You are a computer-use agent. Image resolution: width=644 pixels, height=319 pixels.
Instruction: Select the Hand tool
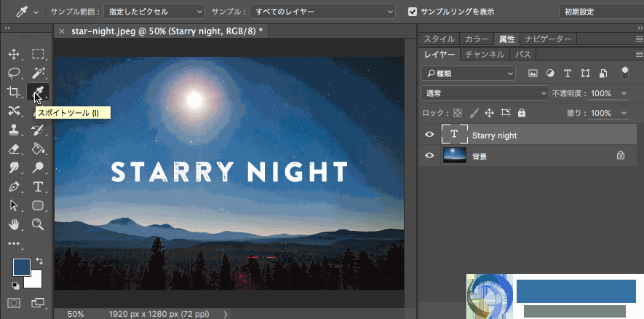(x=14, y=224)
